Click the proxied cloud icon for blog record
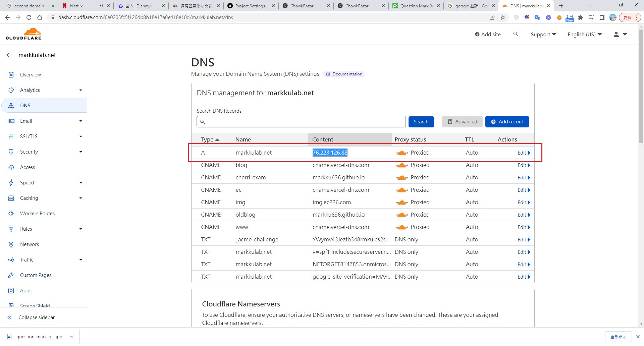Image resolution: width=644 pixels, height=346 pixels. (x=401, y=165)
